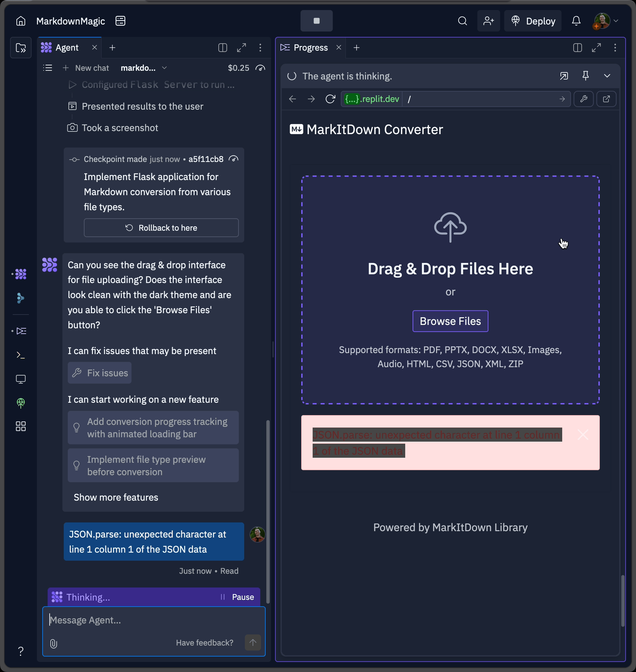The width and height of the screenshot is (636, 672).
Task: Go back in the preview browser
Action: click(x=292, y=99)
